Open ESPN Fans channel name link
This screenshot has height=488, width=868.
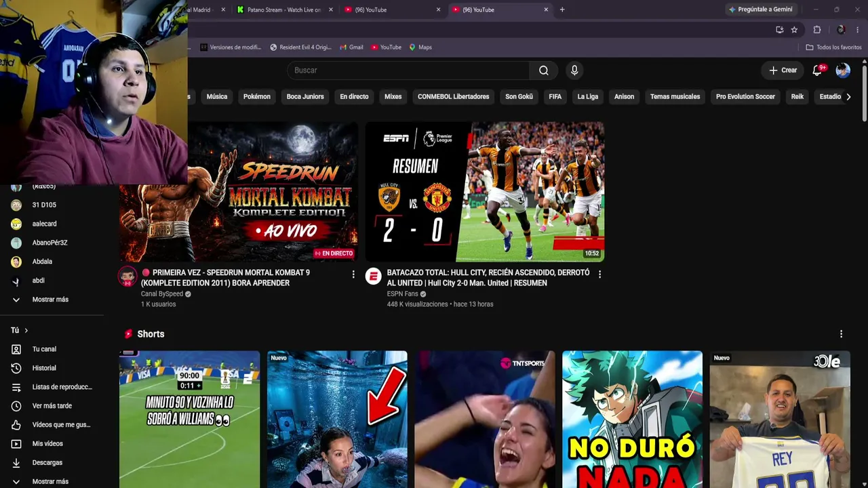(402, 294)
